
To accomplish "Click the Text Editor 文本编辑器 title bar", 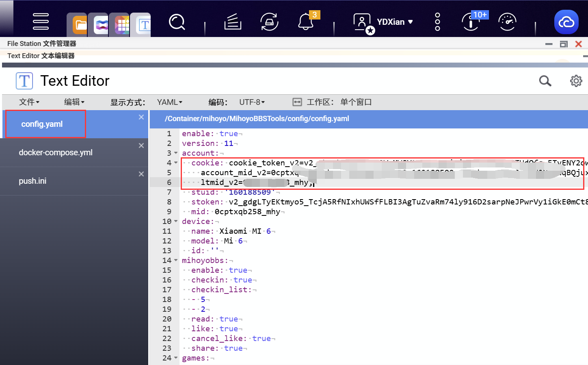I will click(41, 56).
